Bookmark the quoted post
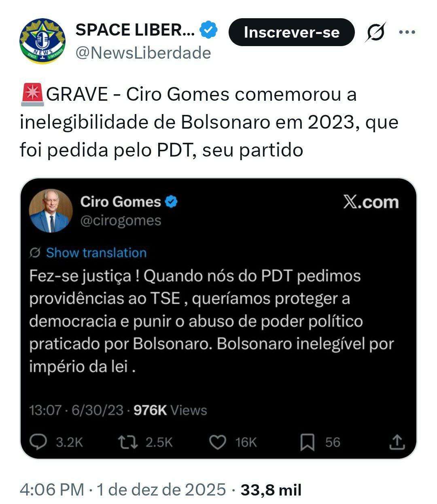 [x=308, y=442]
